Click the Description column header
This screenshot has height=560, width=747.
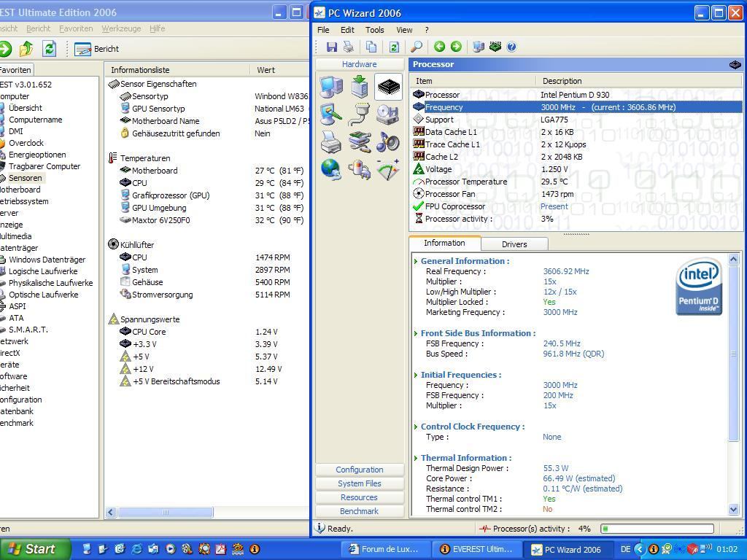click(639, 81)
